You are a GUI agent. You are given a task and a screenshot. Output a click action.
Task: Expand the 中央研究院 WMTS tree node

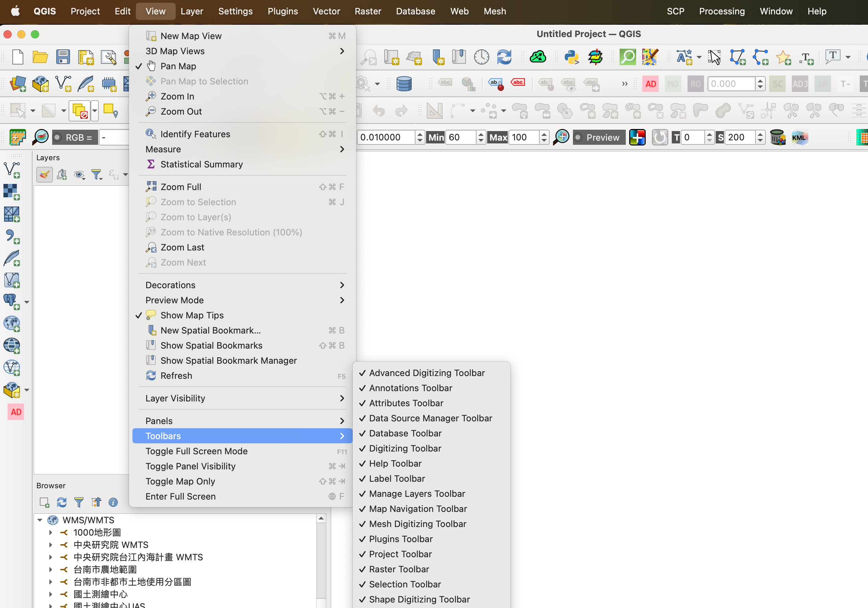[51, 545]
